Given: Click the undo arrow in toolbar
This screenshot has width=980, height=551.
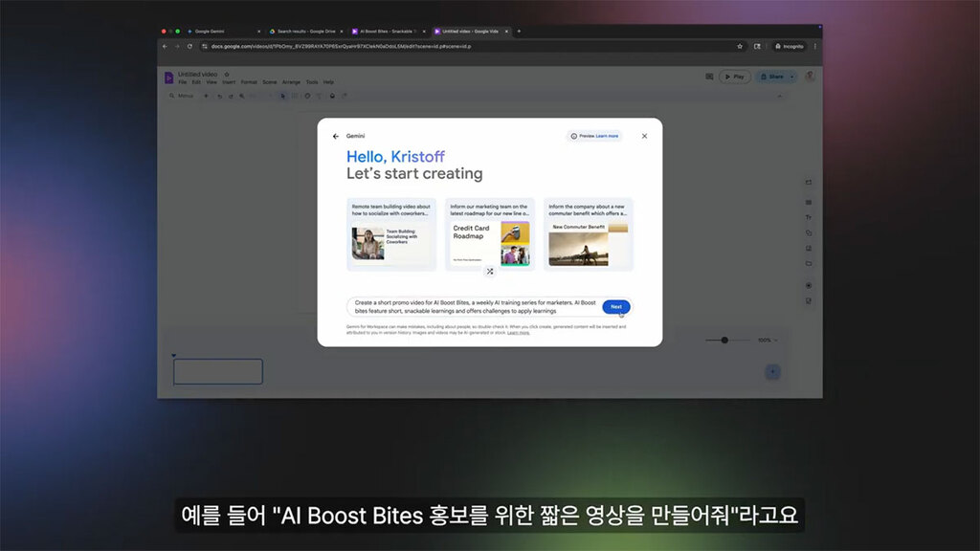Looking at the screenshot, I should (219, 97).
